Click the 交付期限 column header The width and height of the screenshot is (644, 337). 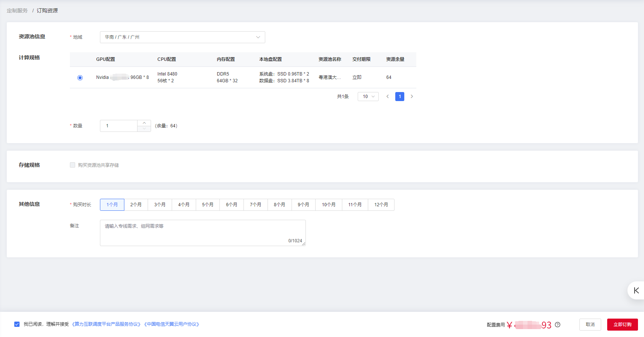pyautogui.click(x=361, y=59)
